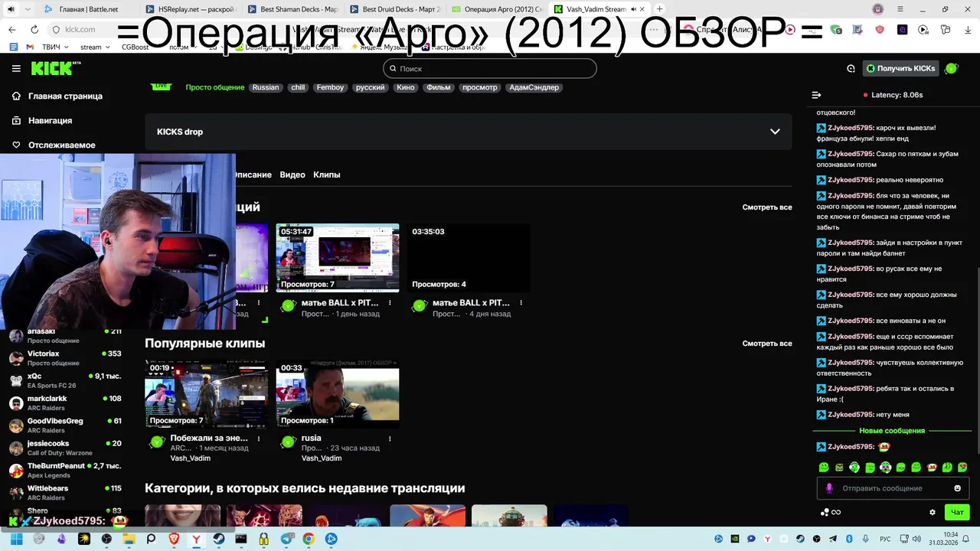Expand the потом bookmarks folder
This screenshot has height=551, width=980.
point(182,47)
